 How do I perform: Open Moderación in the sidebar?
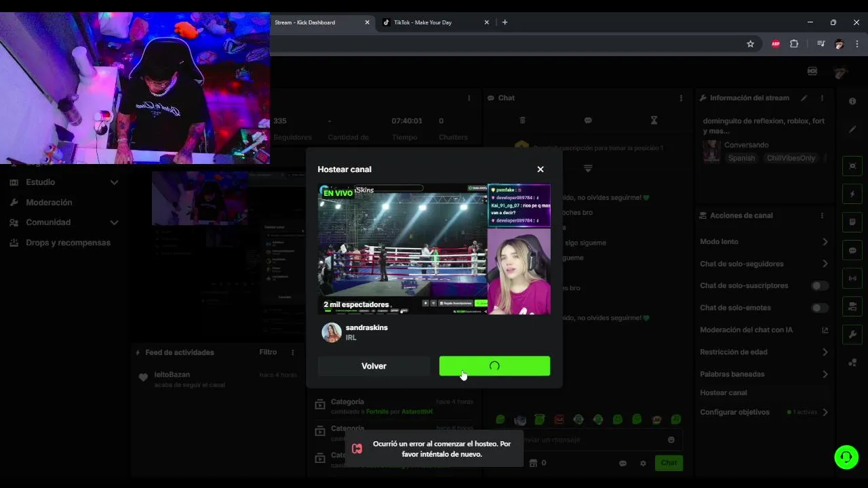[x=49, y=203]
